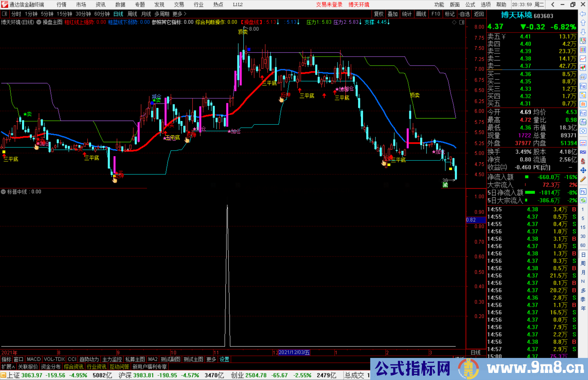Screen dimensions: 588x380
Task: Open 更多 indicator list at bottom
Action: (x=211, y=359)
